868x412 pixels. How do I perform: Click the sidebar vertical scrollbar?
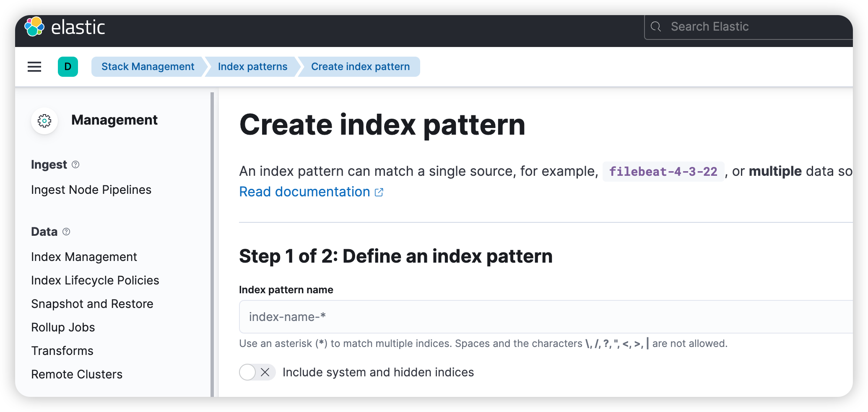point(212,245)
